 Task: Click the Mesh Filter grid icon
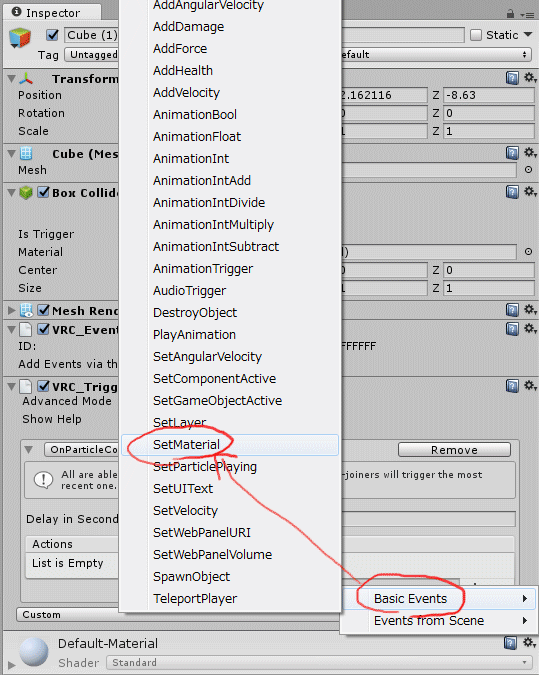26,153
